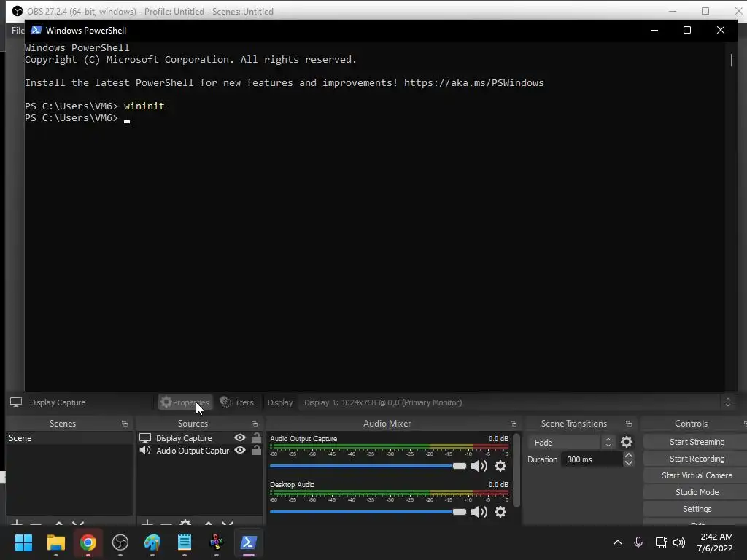747x560 pixels.
Task: Click the OBS logo in the title bar
Action: pyautogui.click(x=18, y=11)
